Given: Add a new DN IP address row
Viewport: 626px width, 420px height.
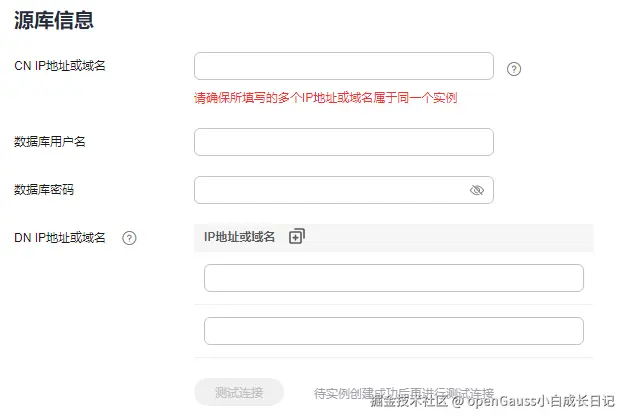Looking at the screenshot, I should (x=297, y=237).
